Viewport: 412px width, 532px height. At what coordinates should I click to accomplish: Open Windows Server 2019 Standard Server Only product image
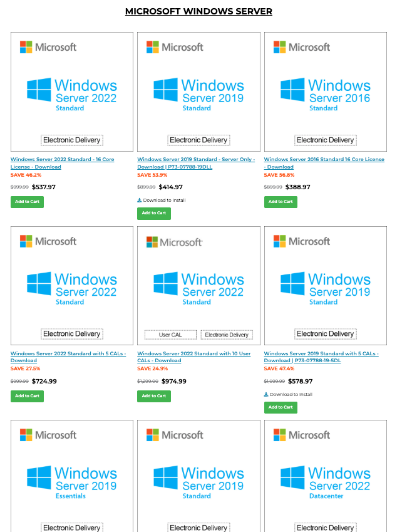pyautogui.click(x=198, y=91)
